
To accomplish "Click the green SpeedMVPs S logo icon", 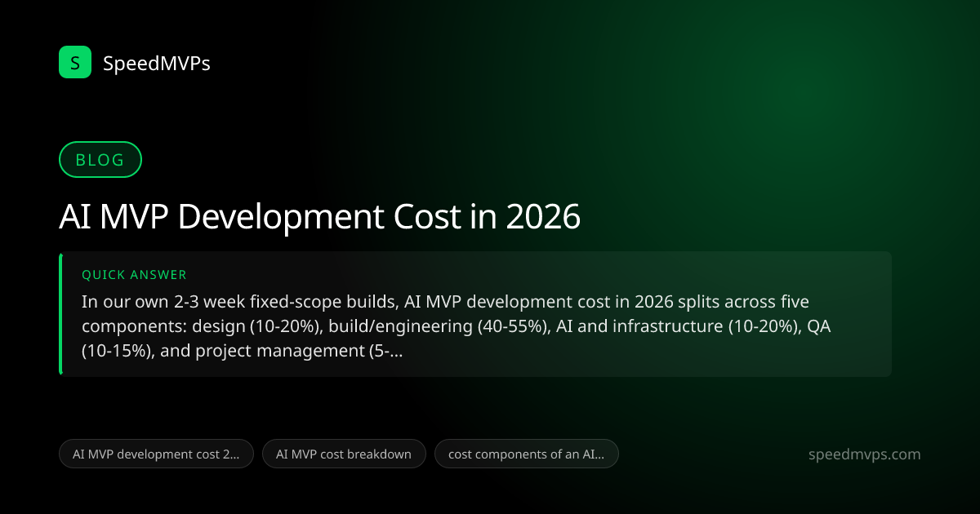I will [75, 62].
